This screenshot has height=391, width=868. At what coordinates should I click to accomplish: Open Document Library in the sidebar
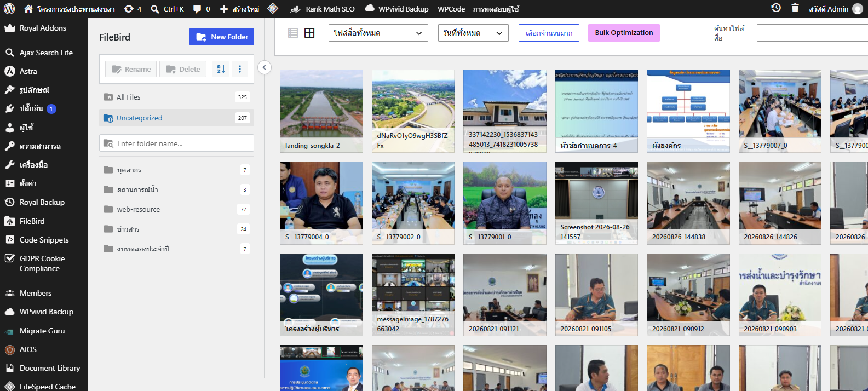tap(44, 368)
